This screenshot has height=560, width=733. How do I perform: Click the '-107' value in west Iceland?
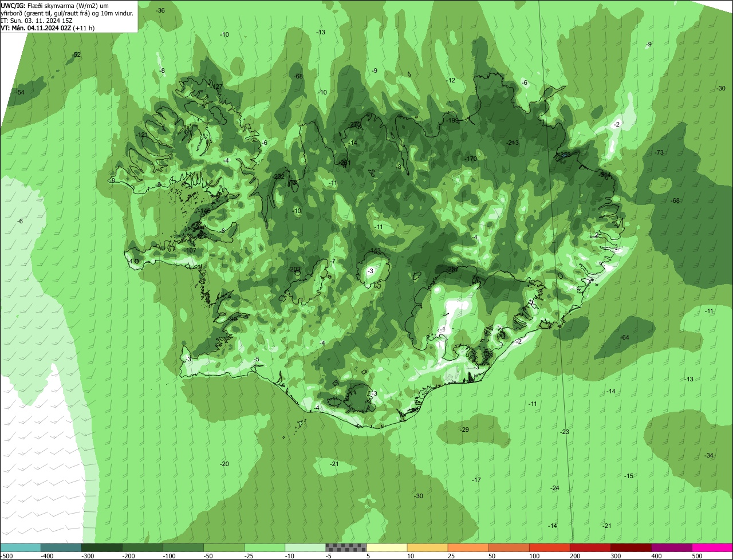tap(191, 250)
